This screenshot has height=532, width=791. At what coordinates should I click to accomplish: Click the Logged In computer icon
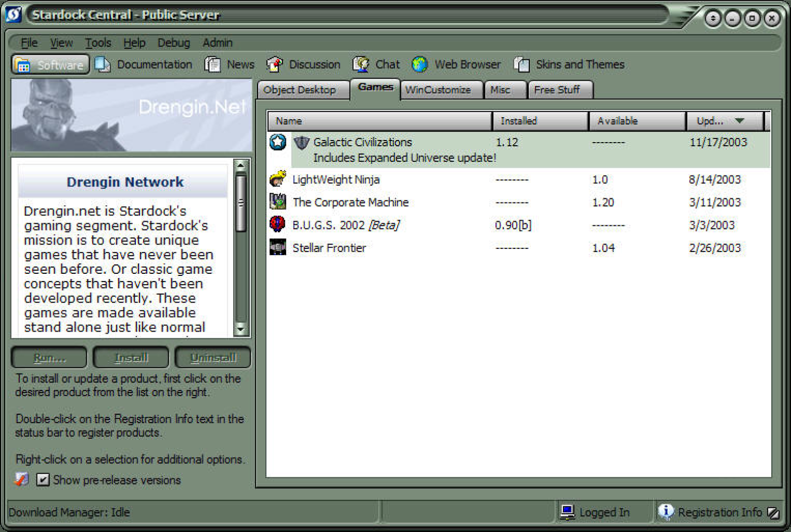click(x=567, y=512)
